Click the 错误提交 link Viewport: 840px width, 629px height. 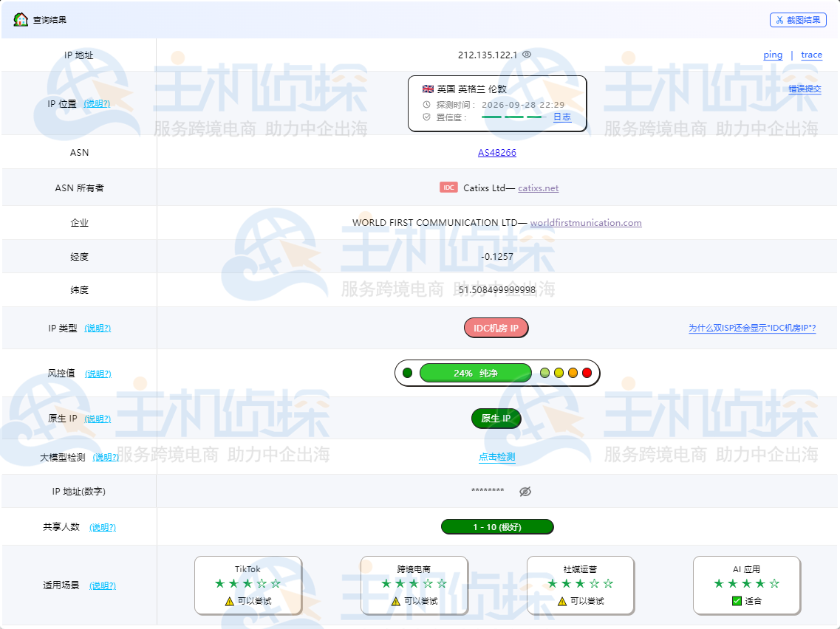tap(805, 89)
